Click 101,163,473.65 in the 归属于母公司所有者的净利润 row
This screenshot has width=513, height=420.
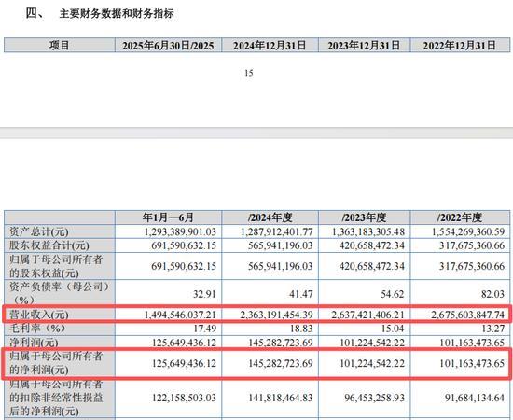click(x=473, y=363)
